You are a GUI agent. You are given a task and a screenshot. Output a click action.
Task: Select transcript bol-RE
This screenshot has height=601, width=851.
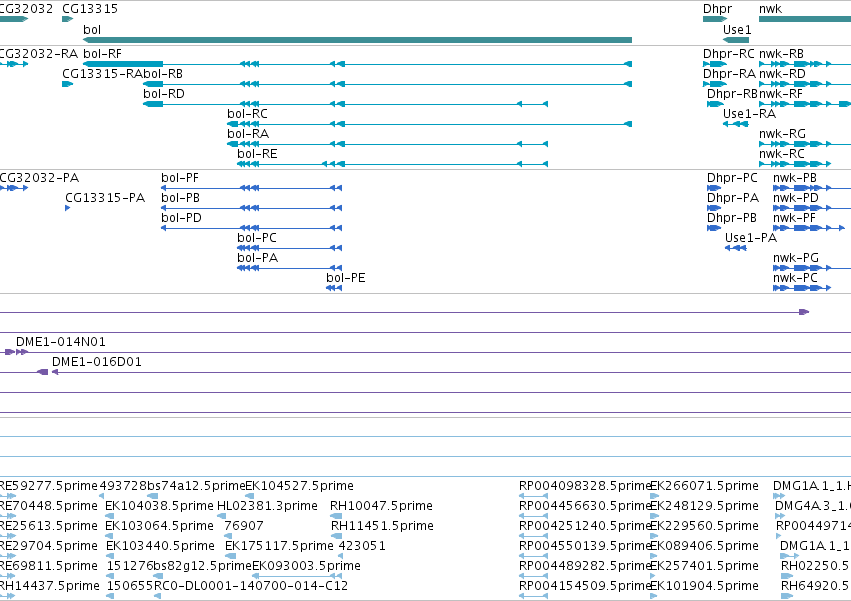392,164
